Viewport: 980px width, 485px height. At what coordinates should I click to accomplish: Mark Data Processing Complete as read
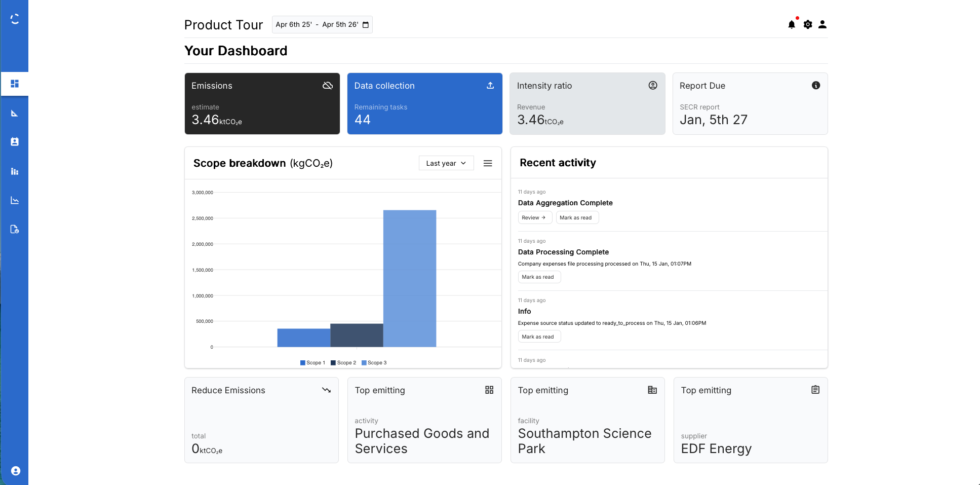[539, 277]
